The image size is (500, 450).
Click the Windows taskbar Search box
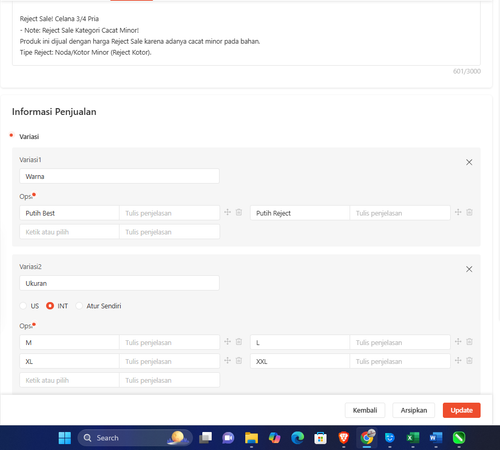pyautogui.click(x=135, y=438)
